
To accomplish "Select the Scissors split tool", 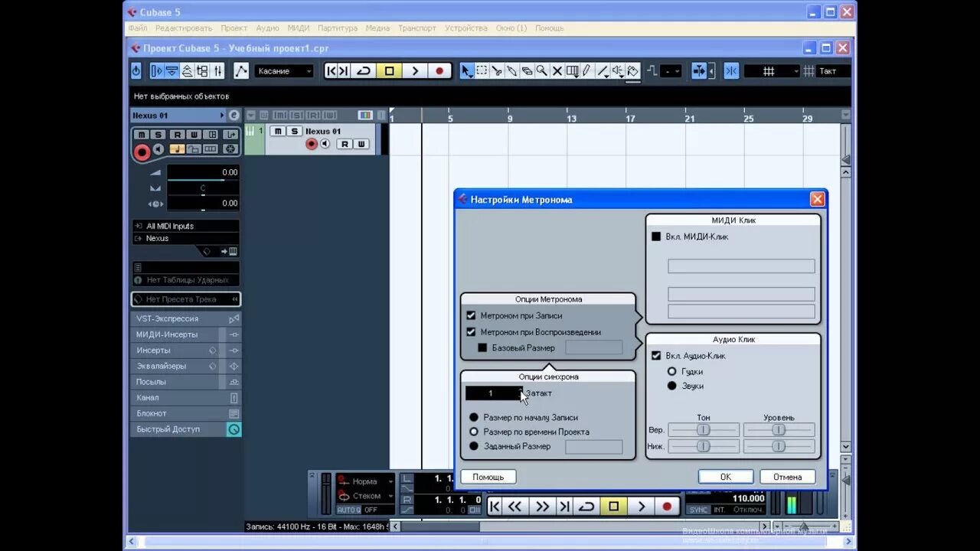I will click(x=497, y=71).
